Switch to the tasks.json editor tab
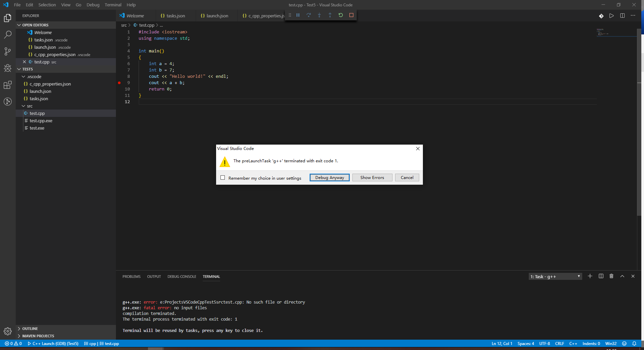The image size is (644, 350). (x=176, y=16)
